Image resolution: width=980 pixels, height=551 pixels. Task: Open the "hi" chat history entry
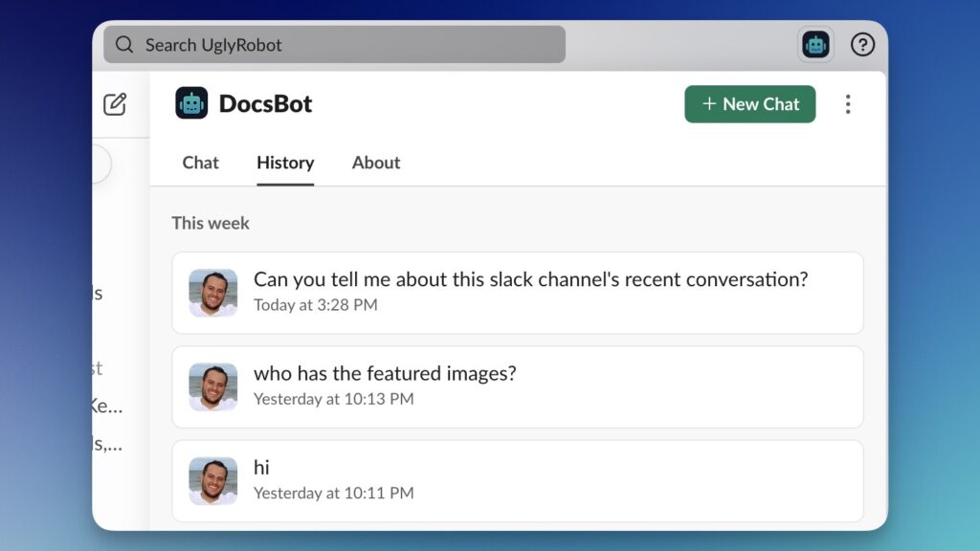[261, 468]
